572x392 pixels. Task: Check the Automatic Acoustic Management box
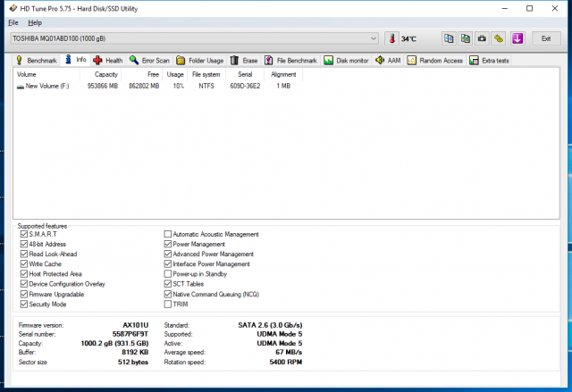[x=168, y=235]
